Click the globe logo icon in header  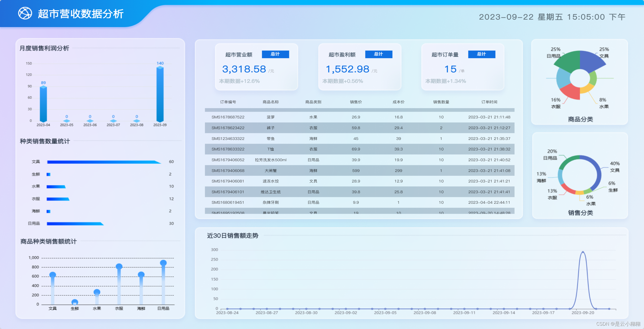[x=25, y=13]
